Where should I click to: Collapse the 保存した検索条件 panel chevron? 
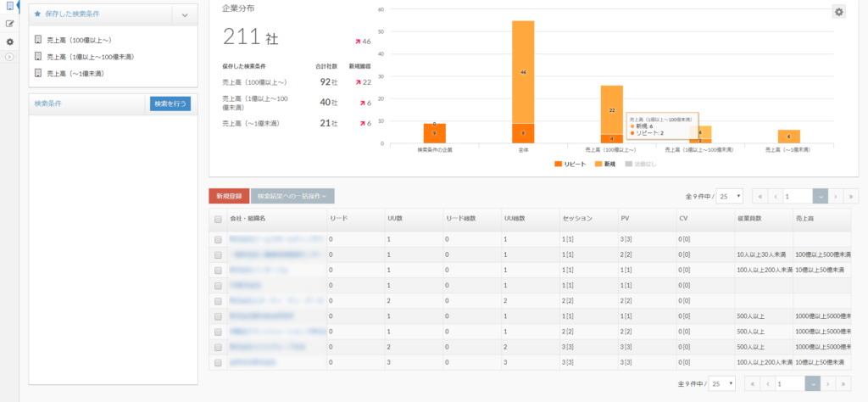point(184,15)
